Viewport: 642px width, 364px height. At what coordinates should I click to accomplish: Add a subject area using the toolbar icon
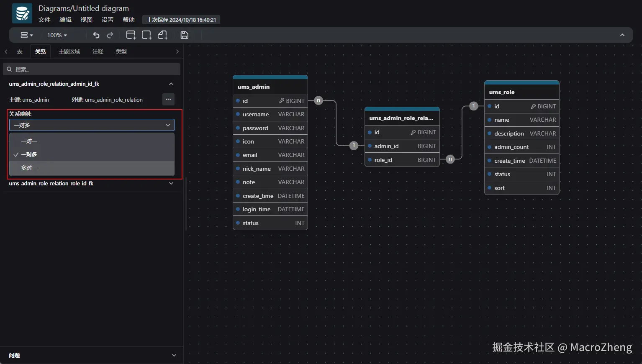[x=146, y=35]
